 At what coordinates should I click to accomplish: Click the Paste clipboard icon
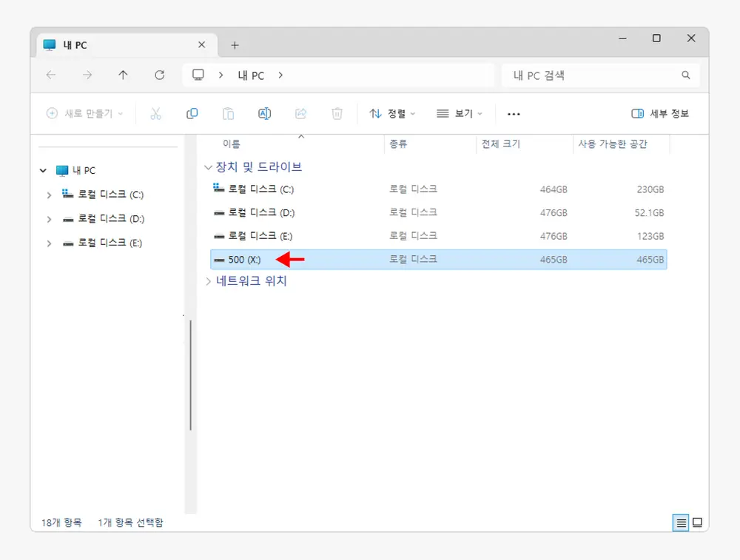tap(228, 113)
